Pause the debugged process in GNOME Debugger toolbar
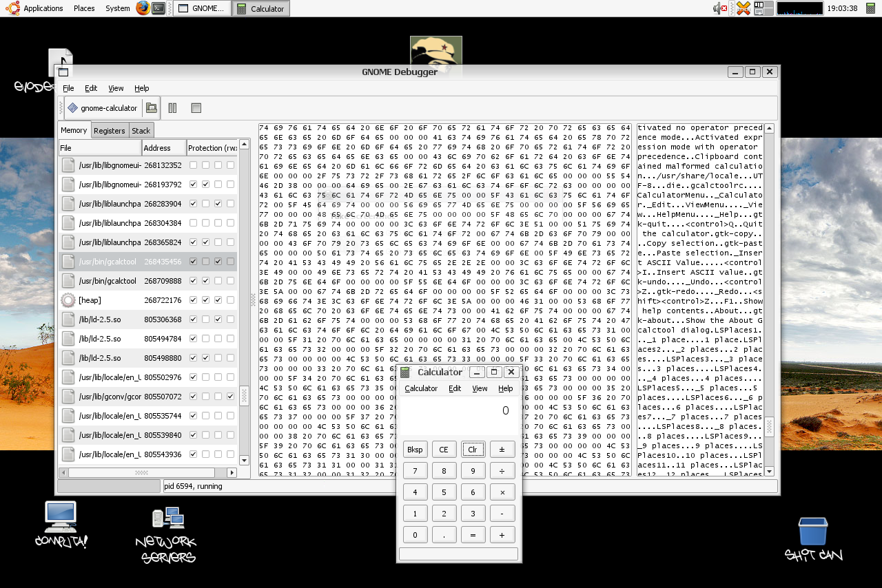Screen dimensions: 882x588 pyautogui.click(x=172, y=108)
